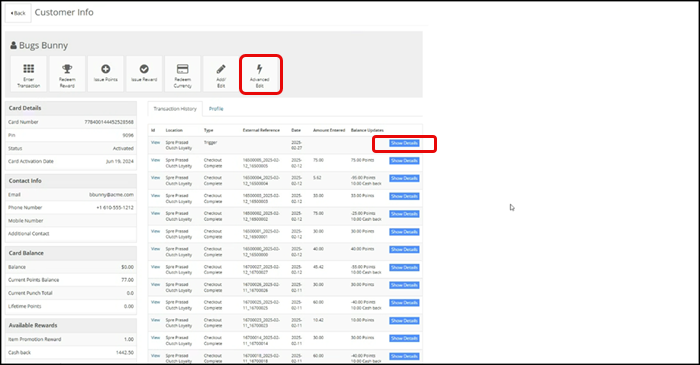The width and height of the screenshot is (700, 365).
Task: Show details for reference 16500001 transaction
Action: [x=404, y=232]
